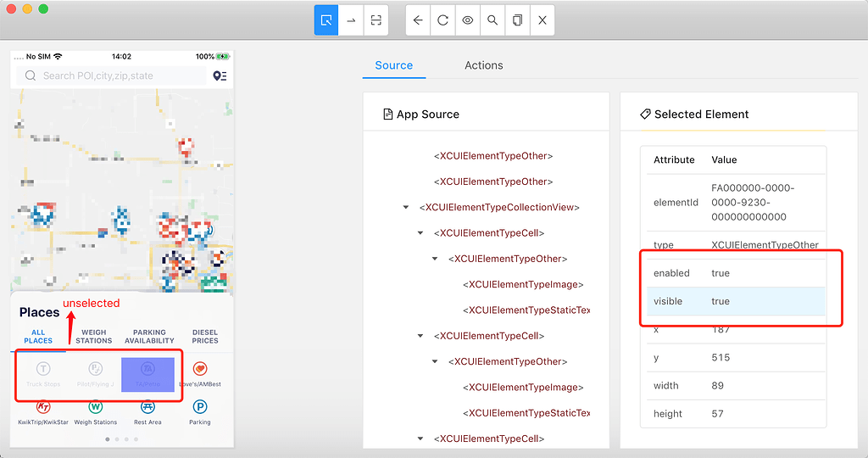Viewport: 868px width, 458px height.
Task: Choose Swipe By Coordinates tool
Action: tap(351, 20)
